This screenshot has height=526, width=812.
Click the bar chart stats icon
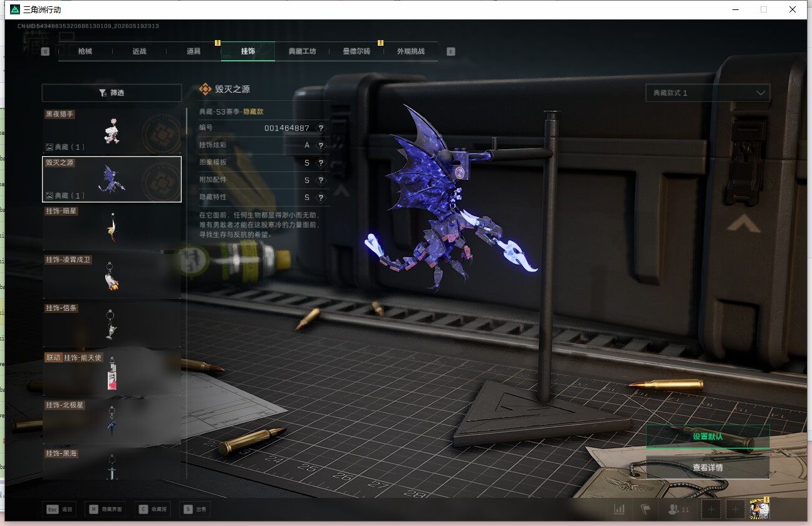click(620, 510)
